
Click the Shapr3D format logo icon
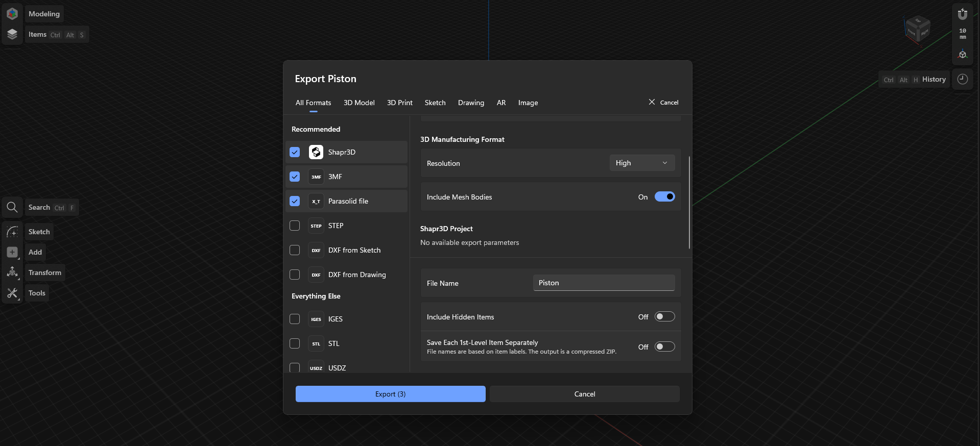pos(316,152)
